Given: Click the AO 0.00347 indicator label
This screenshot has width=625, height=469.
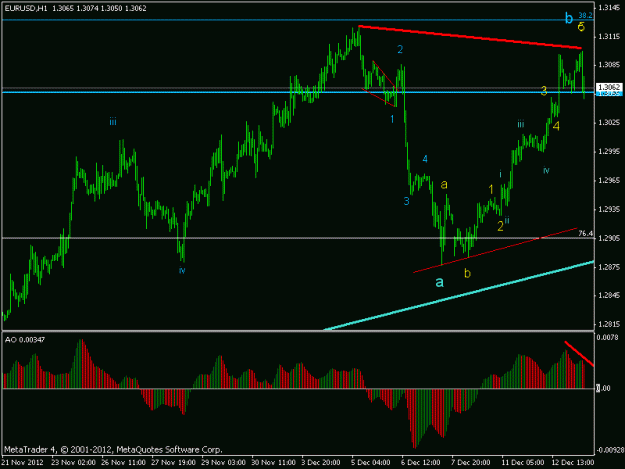Looking at the screenshot, I should [25, 339].
